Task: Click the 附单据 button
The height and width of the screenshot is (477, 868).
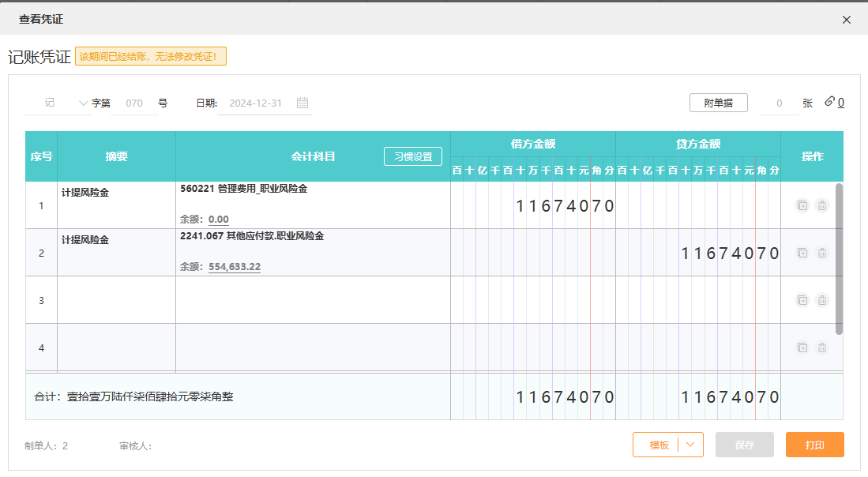Action: pos(718,103)
